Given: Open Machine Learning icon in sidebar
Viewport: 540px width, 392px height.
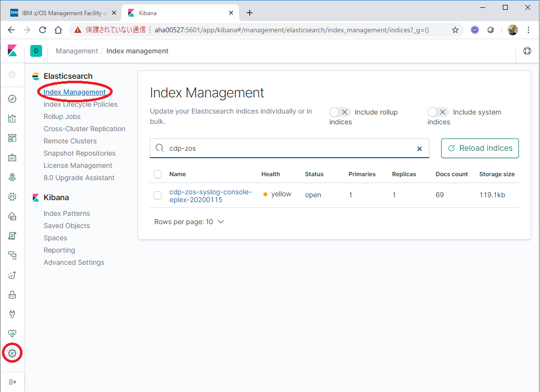Looking at the screenshot, I should [x=12, y=197].
